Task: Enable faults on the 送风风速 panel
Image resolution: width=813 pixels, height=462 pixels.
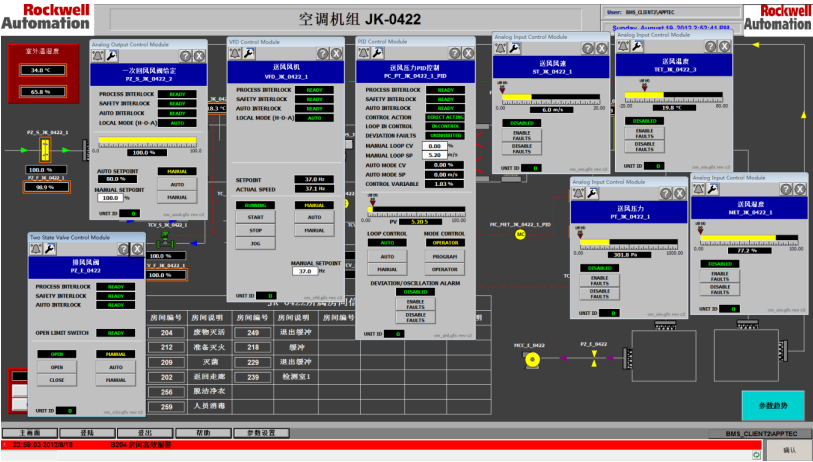Action: 522,135
